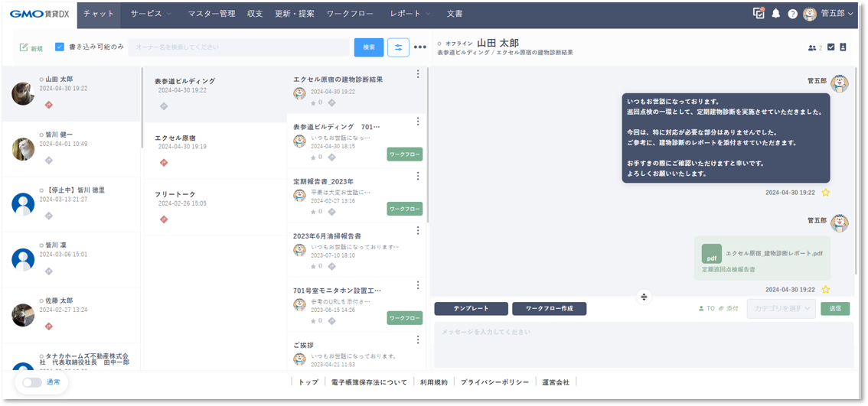Image resolution: width=868 pixels, height=406 pixels.
Task: Open the task checklist icon with notification dot
Action: [759, 14]
